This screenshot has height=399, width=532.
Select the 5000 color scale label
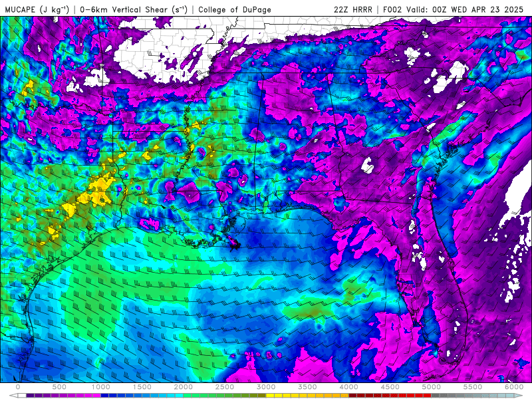(x=432, y=387)
